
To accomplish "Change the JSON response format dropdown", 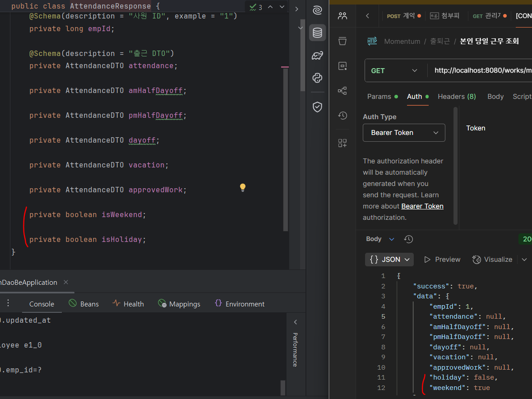I will coord(389,260).
